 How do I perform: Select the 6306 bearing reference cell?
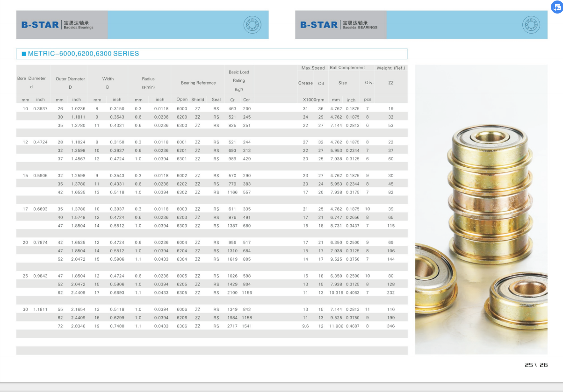tap(181, 326)
